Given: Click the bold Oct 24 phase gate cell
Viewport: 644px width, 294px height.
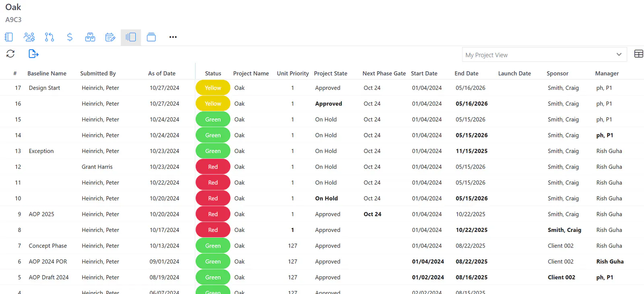Looking at the screenshot, I should [x=372, y=214].
